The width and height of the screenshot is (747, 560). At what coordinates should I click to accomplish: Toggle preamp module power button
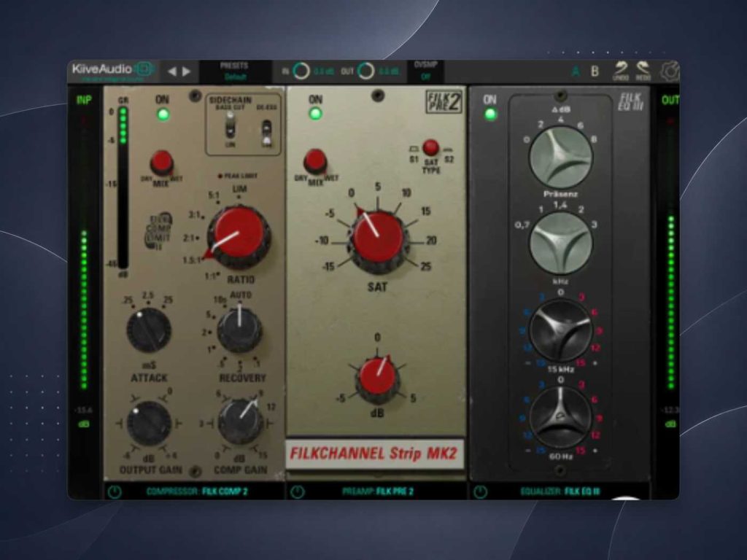pos(297,491)
